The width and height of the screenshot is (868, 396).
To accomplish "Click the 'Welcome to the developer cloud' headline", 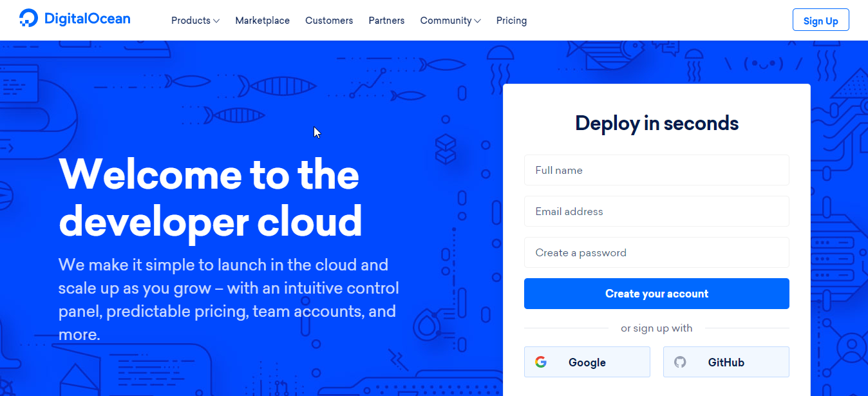I will point(210,198).
